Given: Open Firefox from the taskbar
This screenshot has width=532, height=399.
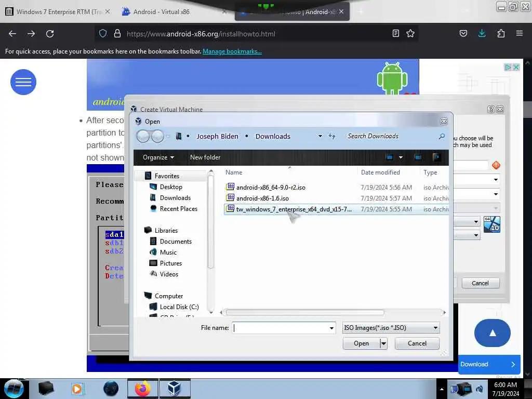Looking at the screenshot, I should coord(143,389).
